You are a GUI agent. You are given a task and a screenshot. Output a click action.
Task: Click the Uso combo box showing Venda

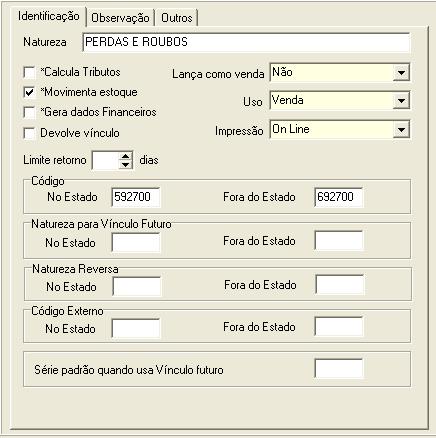coord(340,101)
